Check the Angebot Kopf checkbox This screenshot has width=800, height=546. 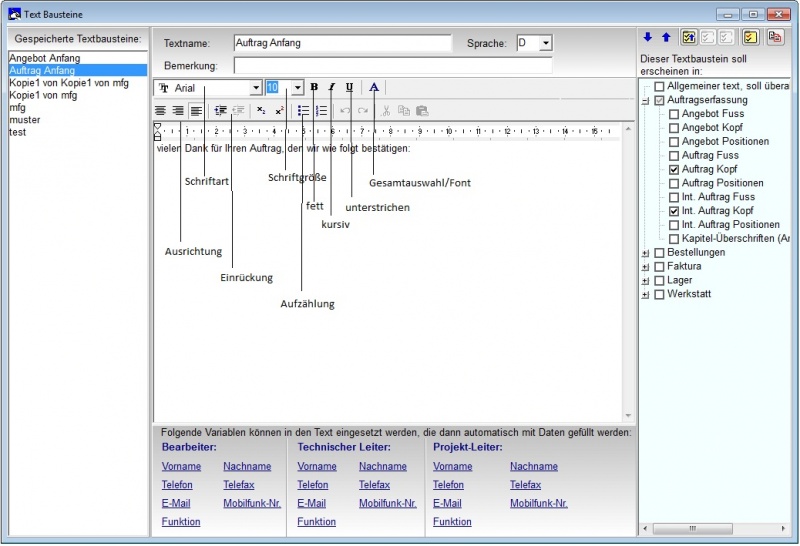pos(673,128)
